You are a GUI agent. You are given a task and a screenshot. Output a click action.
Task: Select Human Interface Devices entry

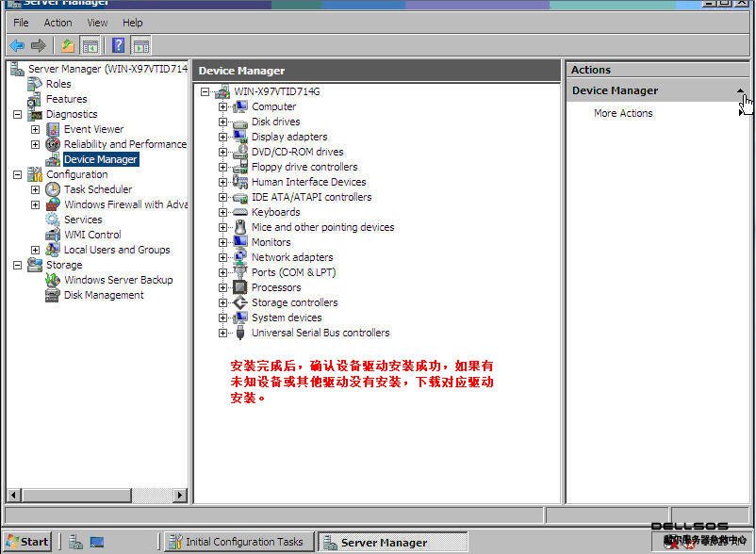click(308, 182)
